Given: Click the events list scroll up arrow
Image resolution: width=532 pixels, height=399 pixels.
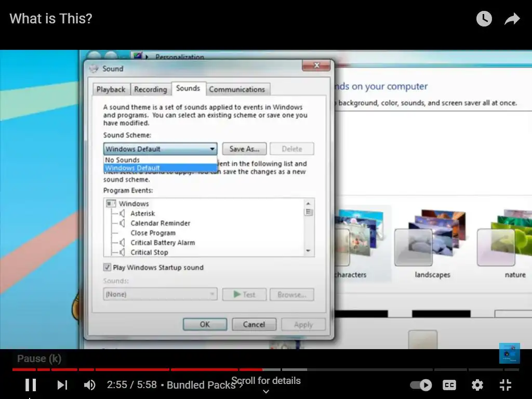Looking at the screenshot, I should click(x=308, y=204).
